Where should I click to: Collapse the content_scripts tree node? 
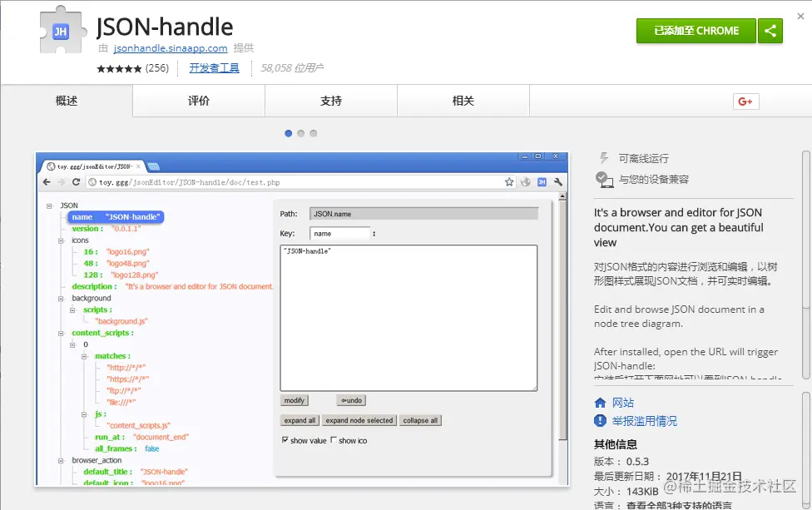coord(61,333)
